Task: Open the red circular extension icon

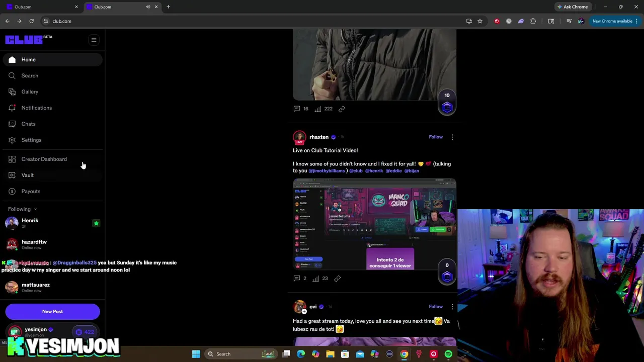Action: (x=497, y=21)
